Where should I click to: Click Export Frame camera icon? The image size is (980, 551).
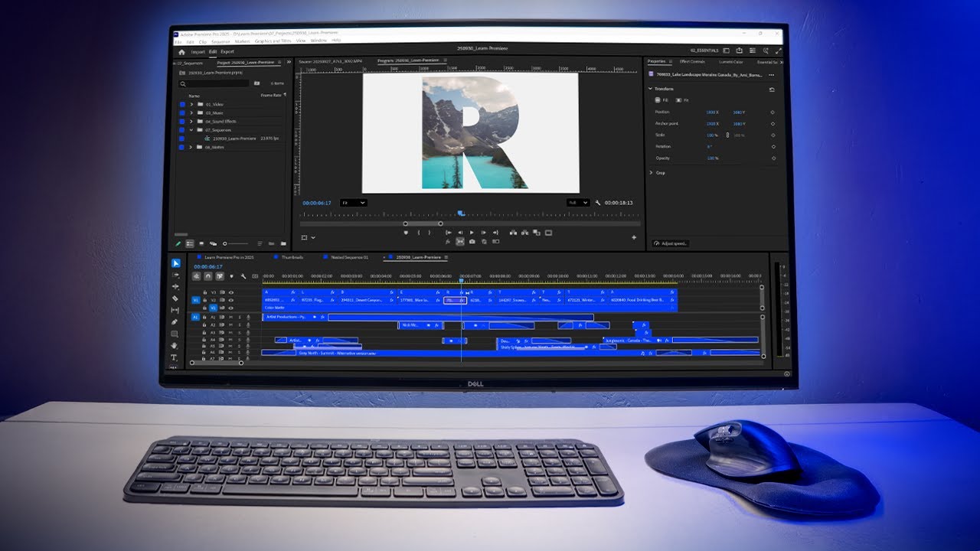472,241
